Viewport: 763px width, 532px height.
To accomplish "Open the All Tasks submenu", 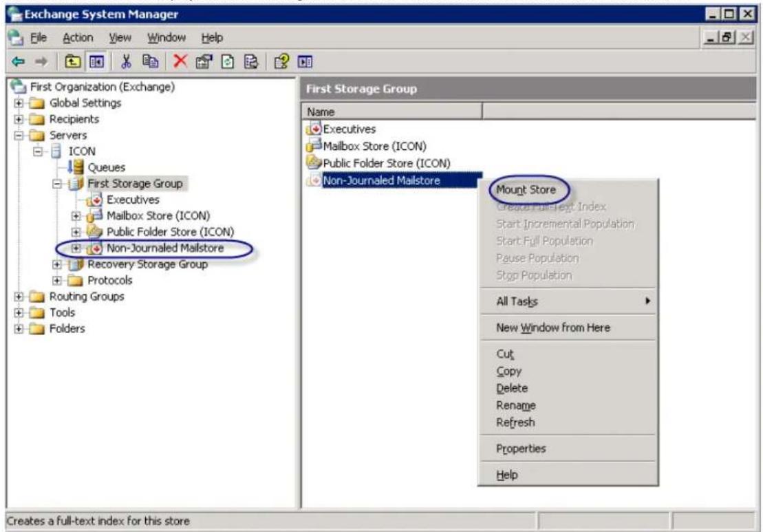I will tap(568, 301).
